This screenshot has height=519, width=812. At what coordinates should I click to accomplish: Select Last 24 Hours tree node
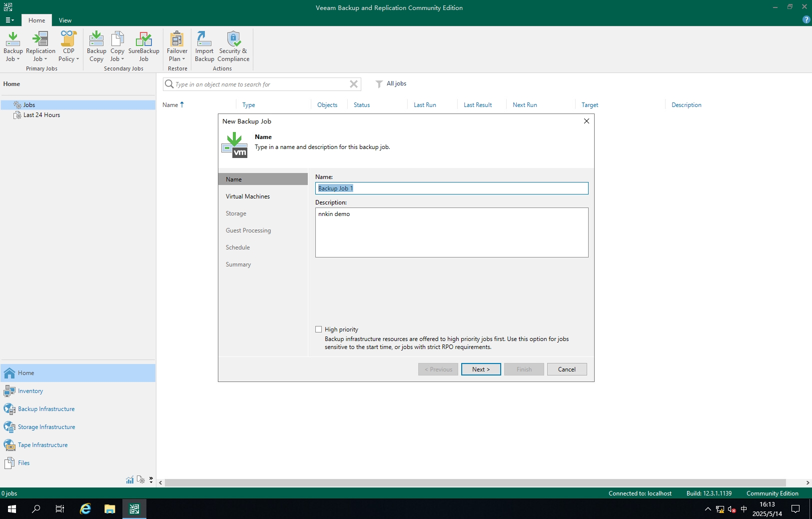point(41,115)
